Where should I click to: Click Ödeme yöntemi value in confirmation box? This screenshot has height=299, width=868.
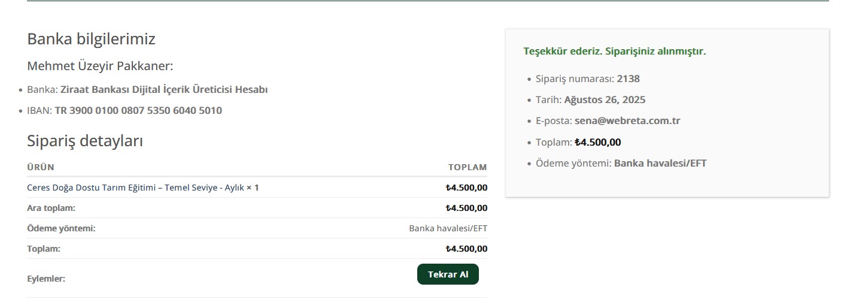click(x=660, y=163)
